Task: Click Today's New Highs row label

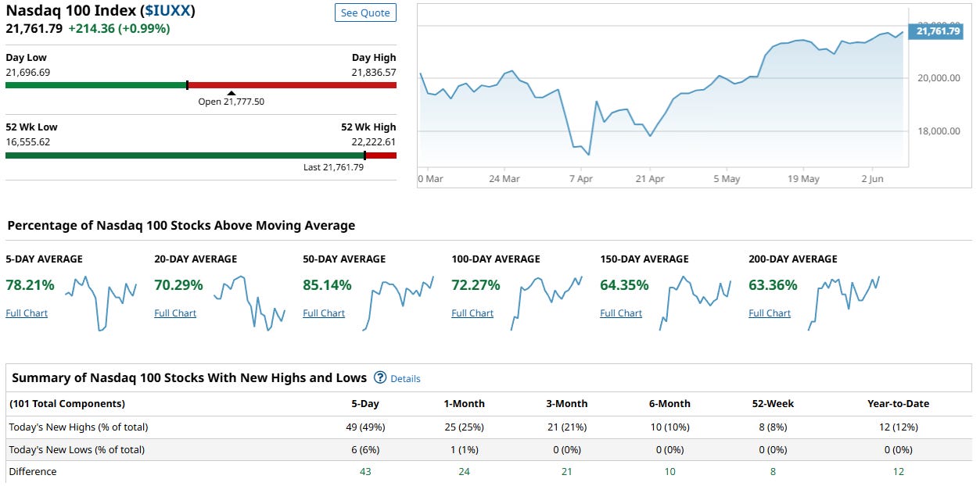Action: 78,427
